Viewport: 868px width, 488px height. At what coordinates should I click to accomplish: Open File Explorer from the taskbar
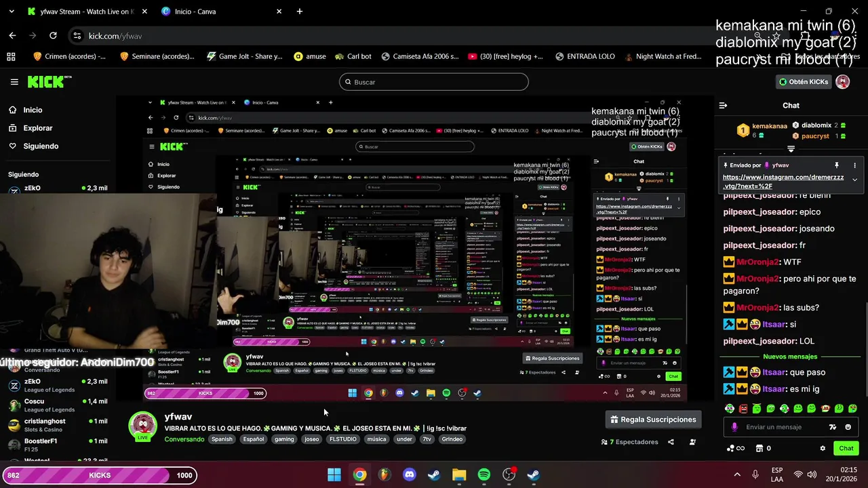(459, 475)
